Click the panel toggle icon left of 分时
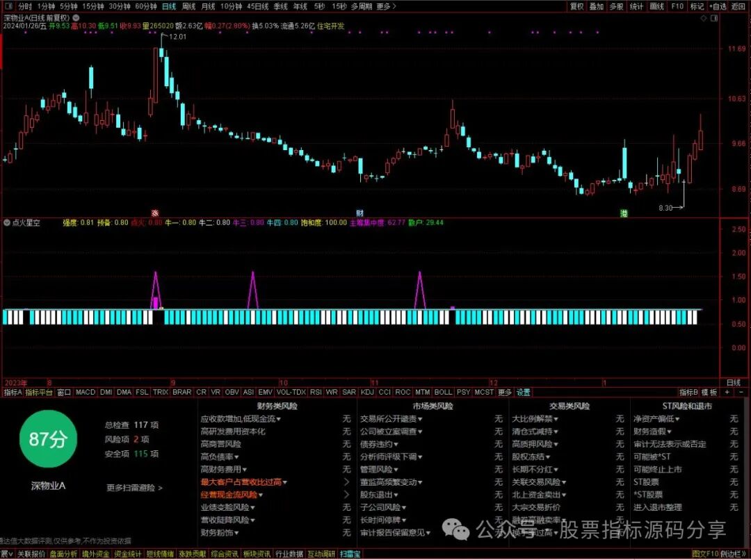 pos(9,6)
